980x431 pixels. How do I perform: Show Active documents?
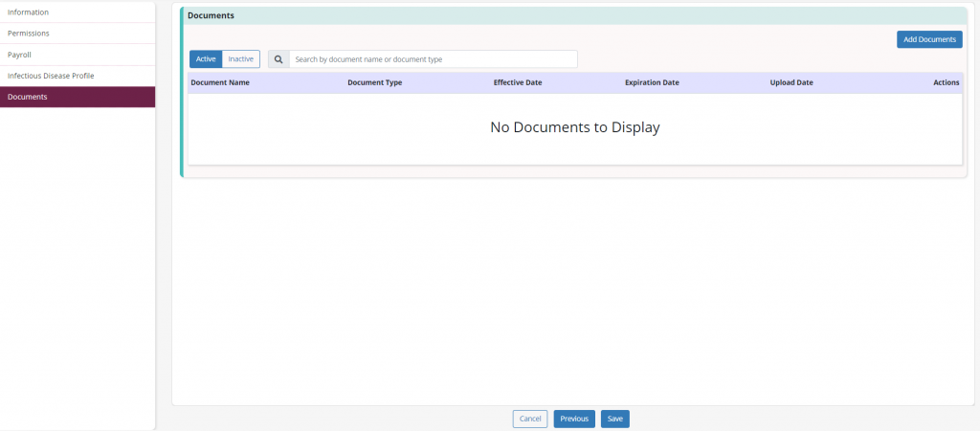[x=206, y=58]
